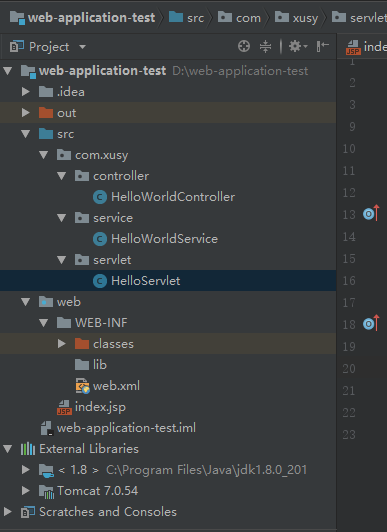Expand the classes folder under WEB-INF
387x532 pixels.
61,344
